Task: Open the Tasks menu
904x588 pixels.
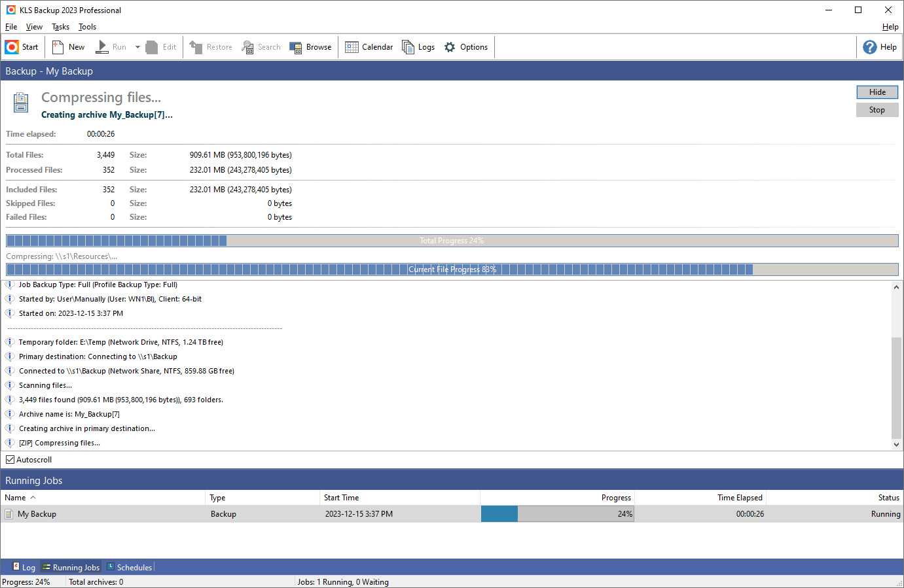Action: point(60,27)
